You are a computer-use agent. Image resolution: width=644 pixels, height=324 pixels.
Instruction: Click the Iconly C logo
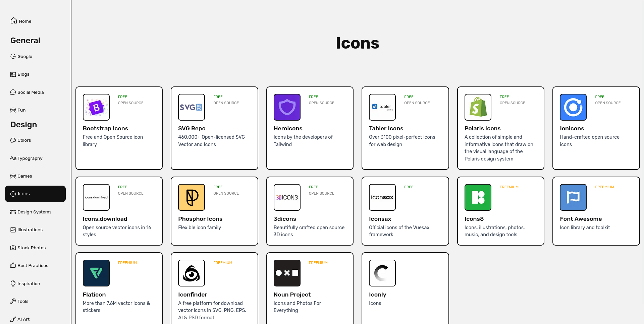click(382, 273)
